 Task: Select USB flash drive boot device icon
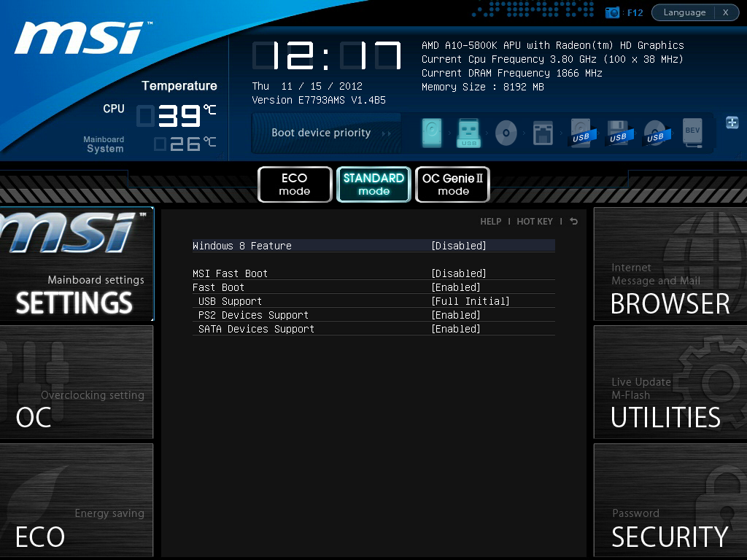click(x=469, y=133)
